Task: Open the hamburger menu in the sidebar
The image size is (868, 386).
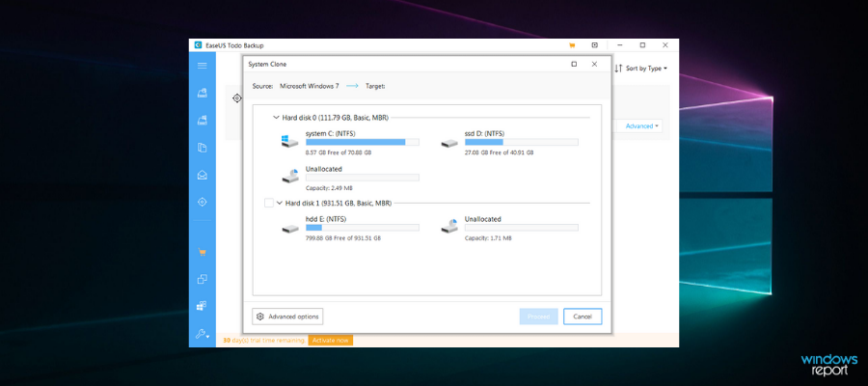Action: tap(203, 66)
